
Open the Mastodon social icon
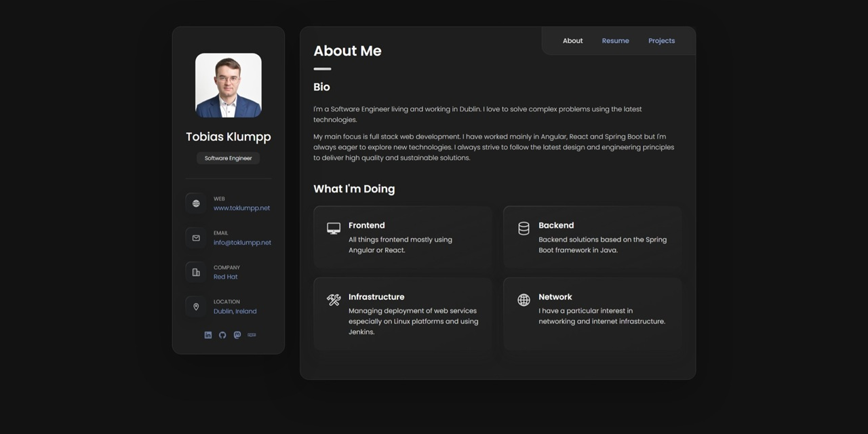pos(237,334)
